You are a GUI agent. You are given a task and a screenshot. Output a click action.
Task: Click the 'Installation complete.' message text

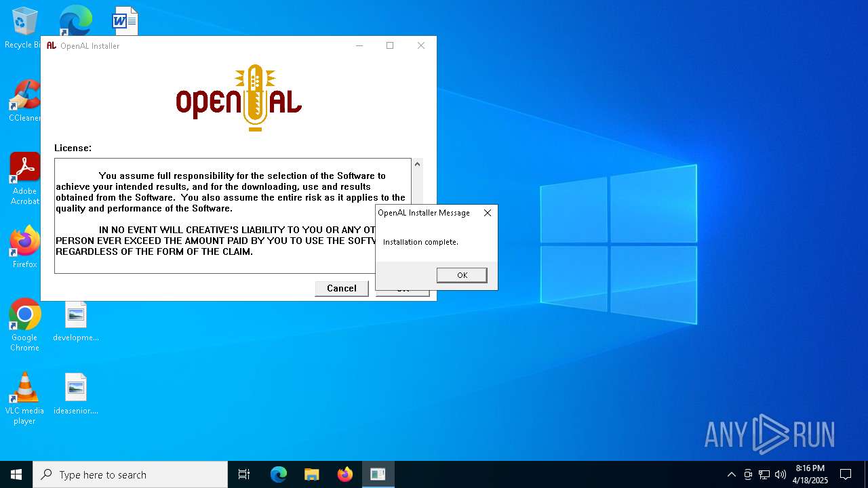420,242
